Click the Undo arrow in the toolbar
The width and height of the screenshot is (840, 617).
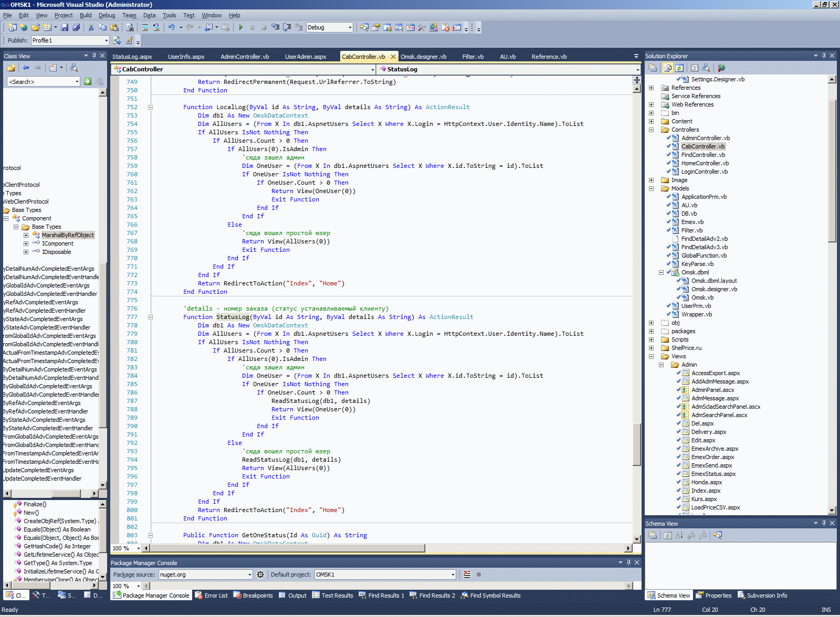tap(171, 27)
